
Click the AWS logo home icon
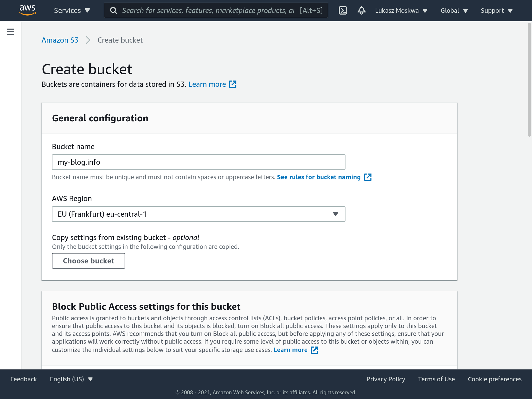[28, 10]
